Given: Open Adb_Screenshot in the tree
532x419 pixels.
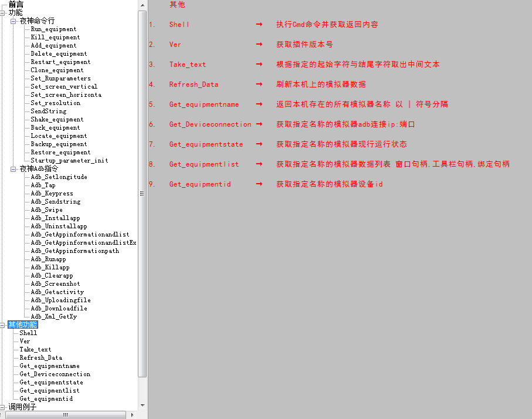Looking at the screenshot, I should (x=55, y=283).
